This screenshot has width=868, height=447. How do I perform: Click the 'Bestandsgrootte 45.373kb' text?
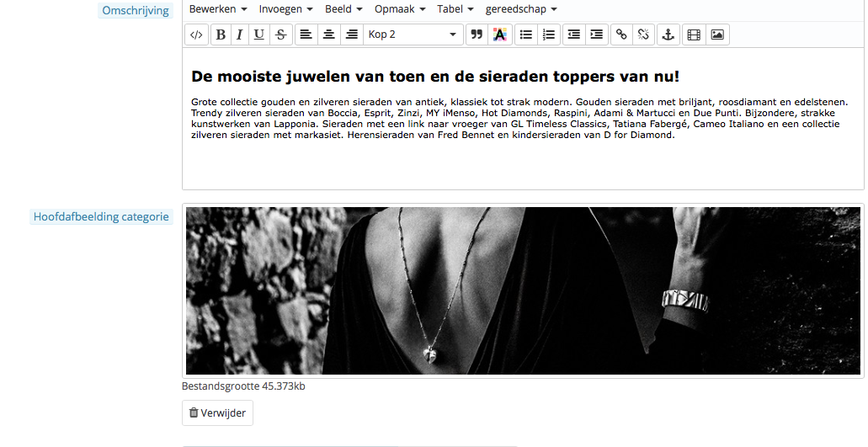point(243,386)
